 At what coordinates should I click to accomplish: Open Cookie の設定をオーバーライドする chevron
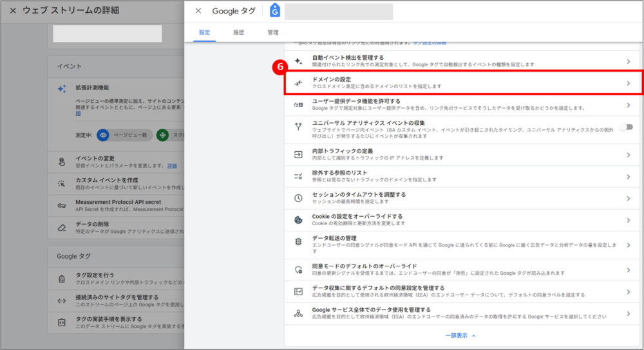coord(629,220)
